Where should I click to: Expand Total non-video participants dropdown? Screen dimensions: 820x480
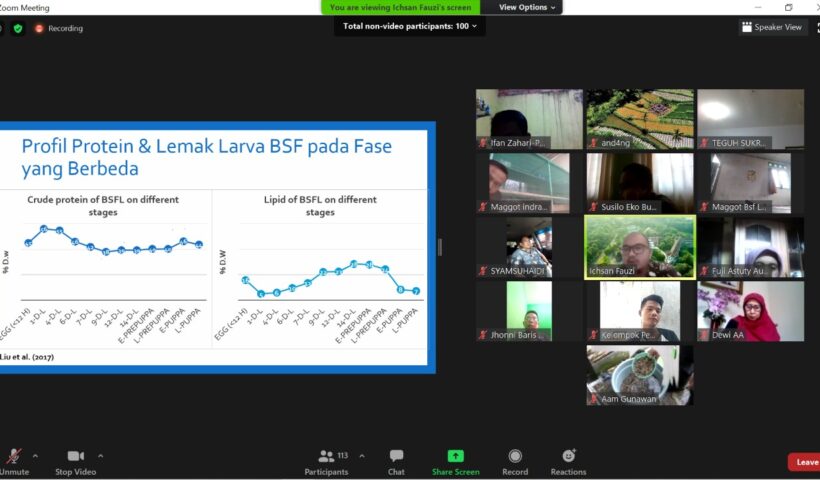click(410, 26)
